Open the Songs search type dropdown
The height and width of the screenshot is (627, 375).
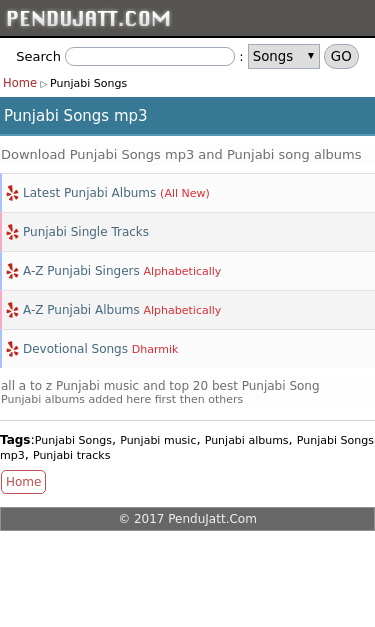pyautogui.click(x=284, y=56)
